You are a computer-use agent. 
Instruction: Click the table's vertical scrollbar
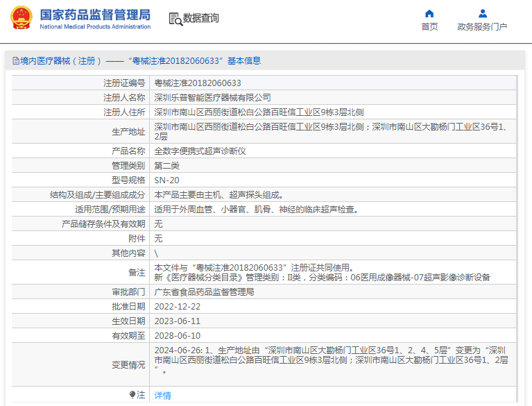pos(517,239)
